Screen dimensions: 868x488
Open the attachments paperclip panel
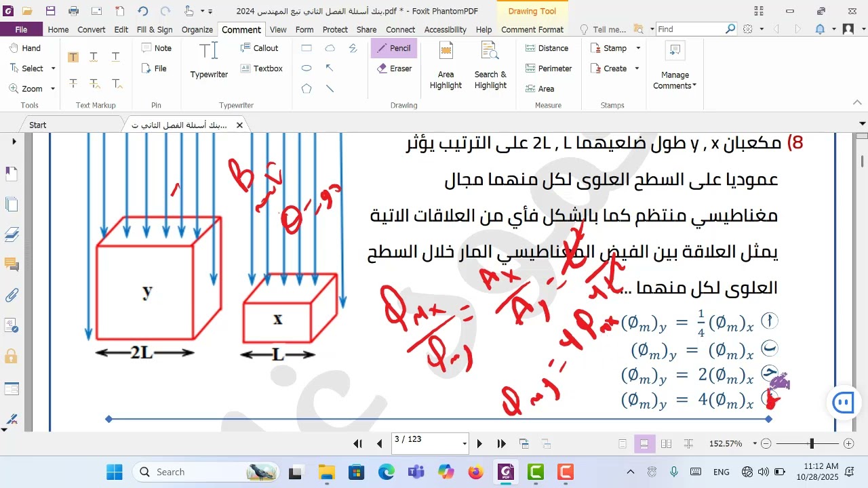coord(12,295)
